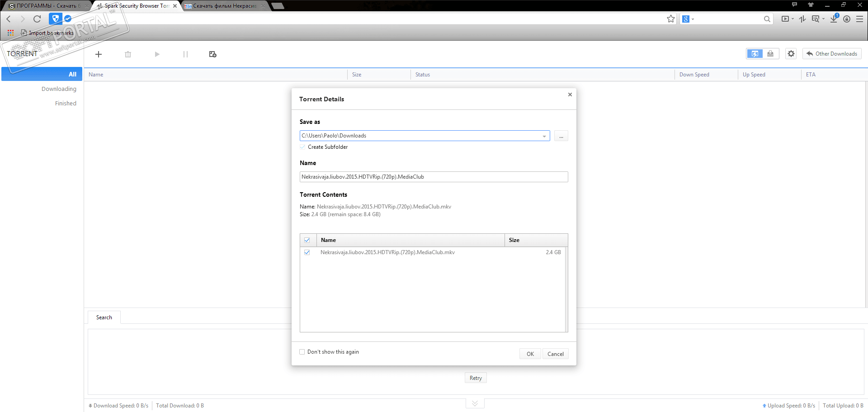868x412 pixels.
Task: Switch to the lightning speed mode icon
Action: click(x=755, y=54)
